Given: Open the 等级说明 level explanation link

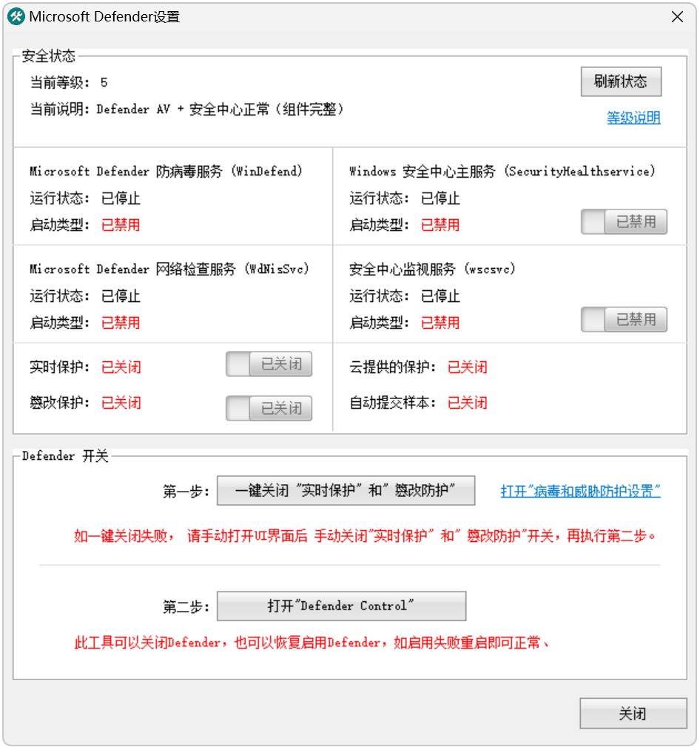Looking at the screenshot, I should coord(633,118).
